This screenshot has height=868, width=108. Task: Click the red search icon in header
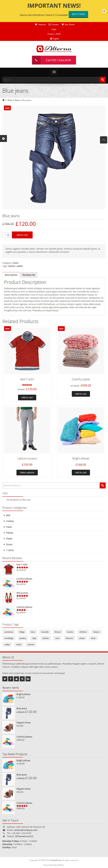(103, 79)
